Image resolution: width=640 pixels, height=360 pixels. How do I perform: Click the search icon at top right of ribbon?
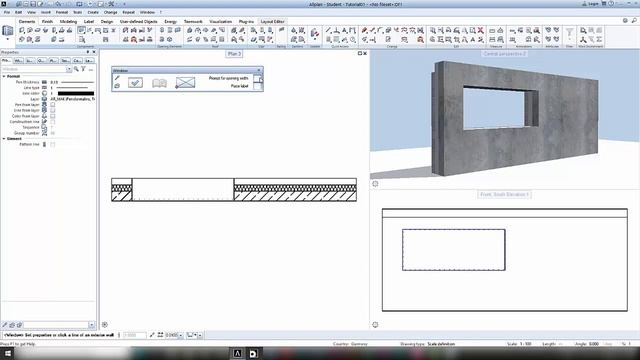pos(634,20)
